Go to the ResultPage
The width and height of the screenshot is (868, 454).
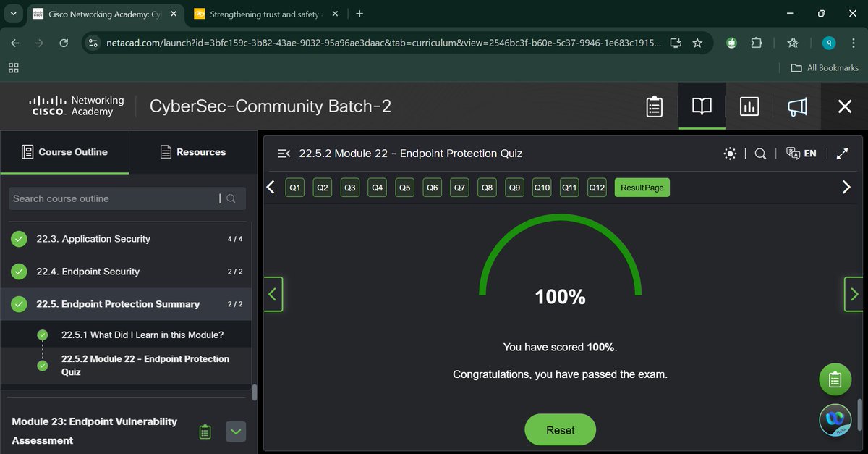642,187
